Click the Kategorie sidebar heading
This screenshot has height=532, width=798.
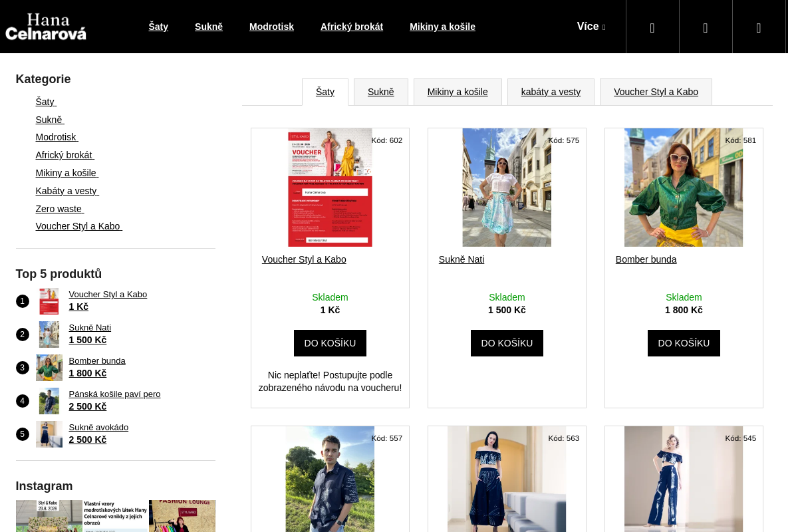click(43, 79)
